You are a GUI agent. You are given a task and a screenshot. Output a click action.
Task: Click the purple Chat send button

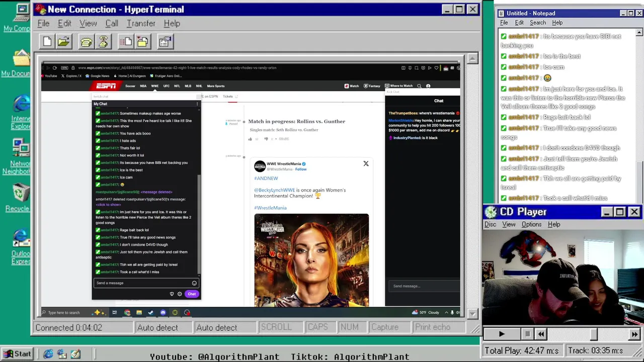coord(192,294)
